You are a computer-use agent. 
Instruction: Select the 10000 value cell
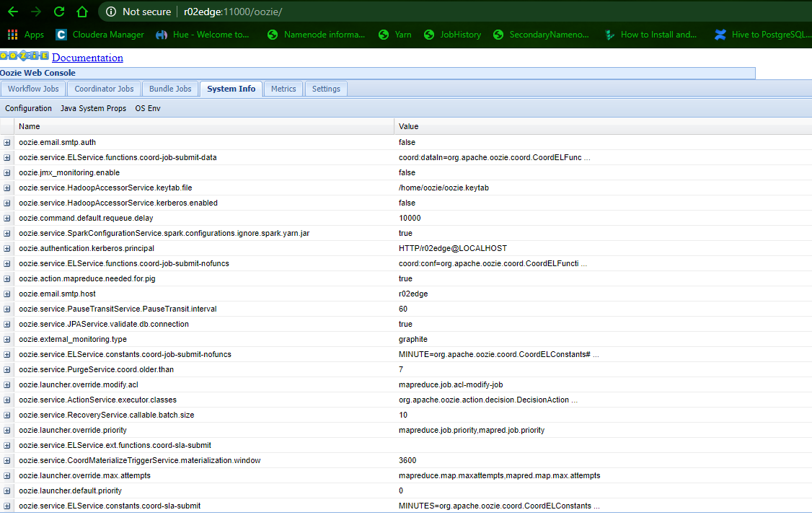tap(410, 218)
